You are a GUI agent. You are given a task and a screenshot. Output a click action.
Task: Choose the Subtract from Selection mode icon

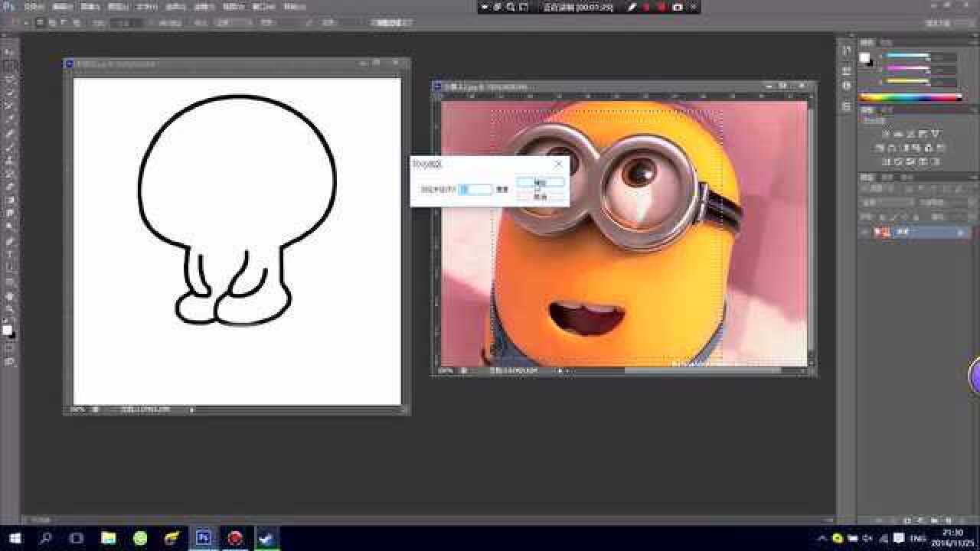[65, 23]
